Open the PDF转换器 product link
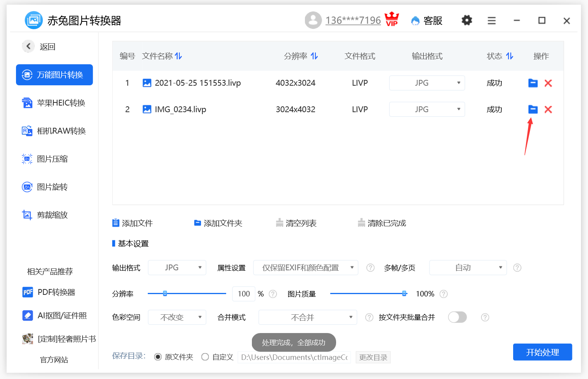This screenshot has height=379, width=588. 49,292
